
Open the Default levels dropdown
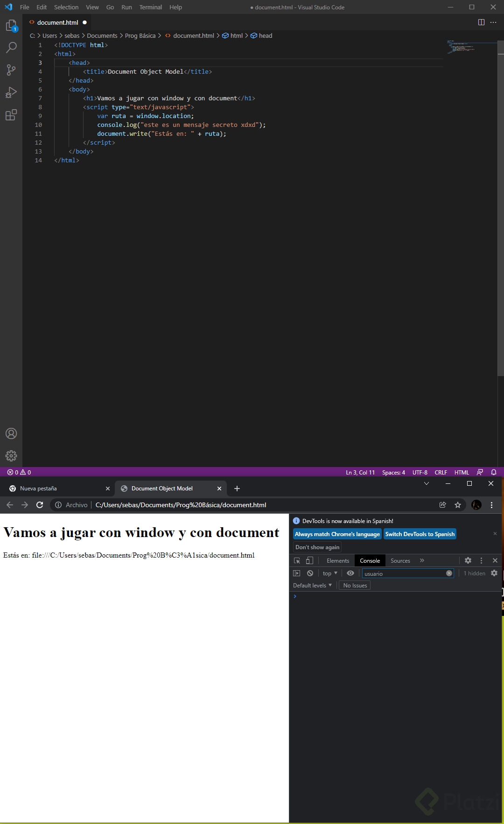click(x=312, y=585)
